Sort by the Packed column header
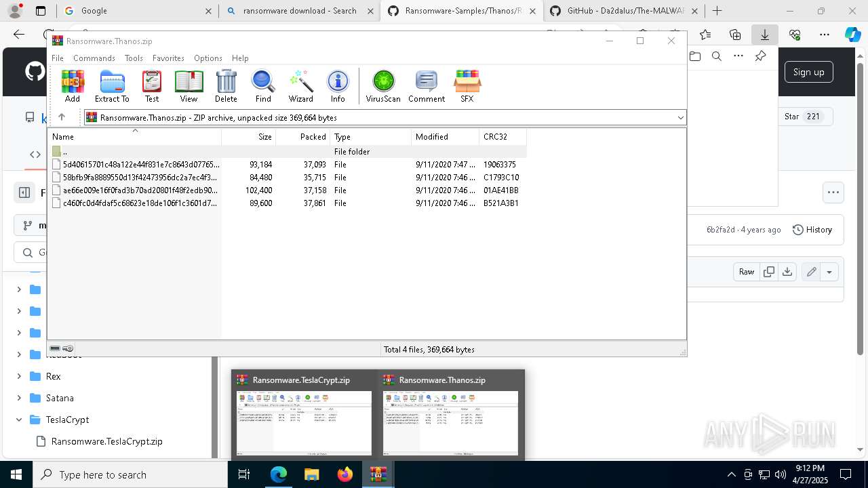 tap(303, 137)
